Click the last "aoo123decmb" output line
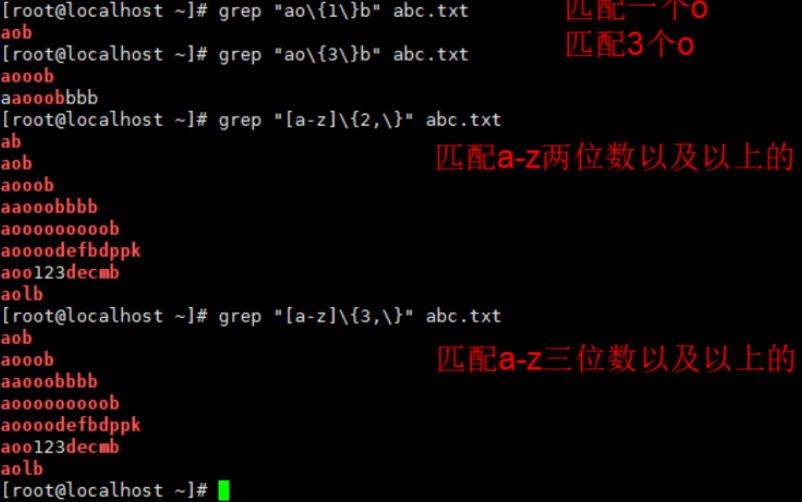 tap(60, 447)
